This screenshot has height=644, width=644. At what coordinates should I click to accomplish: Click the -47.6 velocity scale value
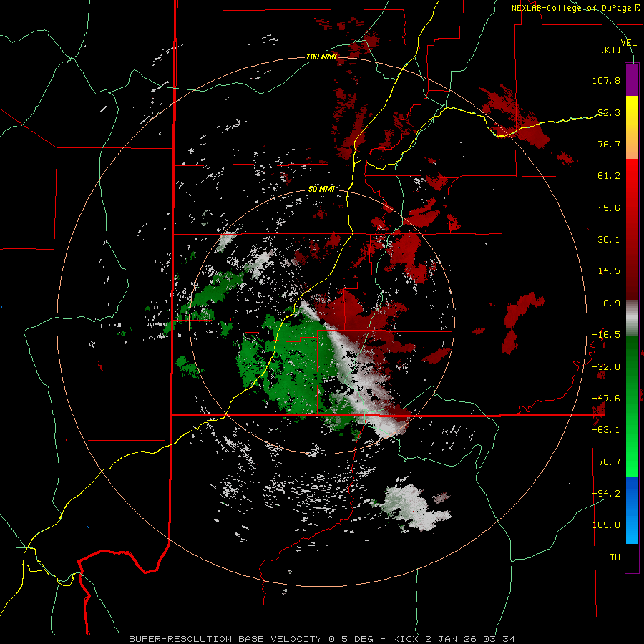click(606, 399)
